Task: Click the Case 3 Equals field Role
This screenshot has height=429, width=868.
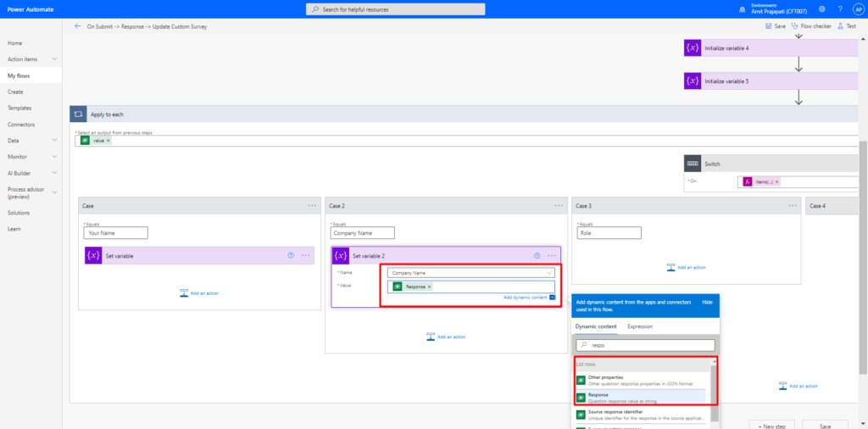Action: [x=609, y=233]
